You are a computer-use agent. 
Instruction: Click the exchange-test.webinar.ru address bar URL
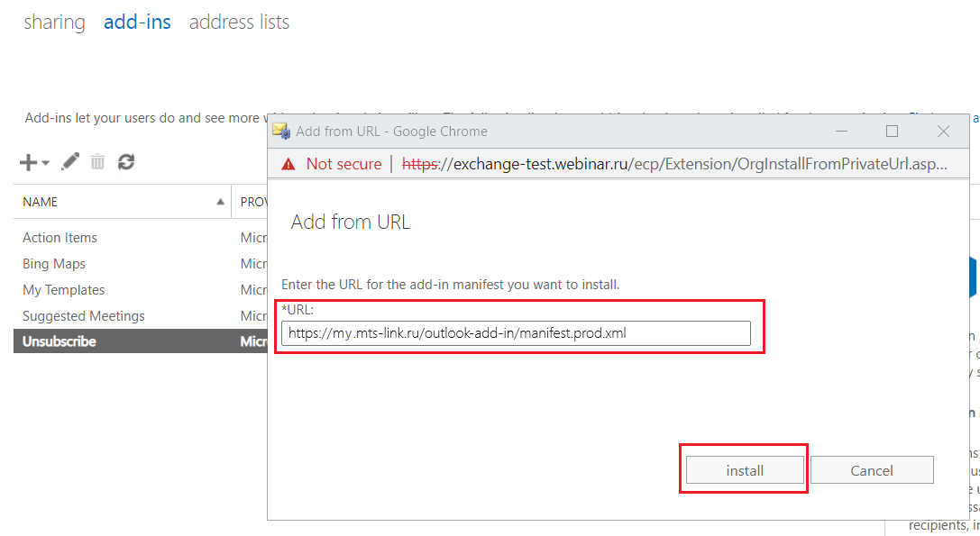pyautogui.click(x=674, y=164)
